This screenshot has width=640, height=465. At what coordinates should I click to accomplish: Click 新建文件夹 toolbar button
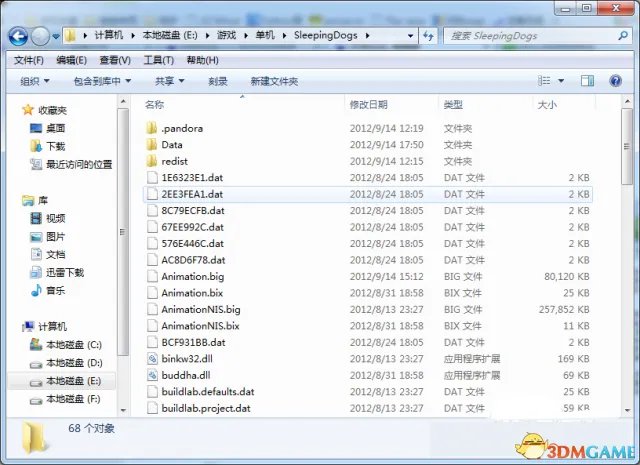[x=274, y=81]
